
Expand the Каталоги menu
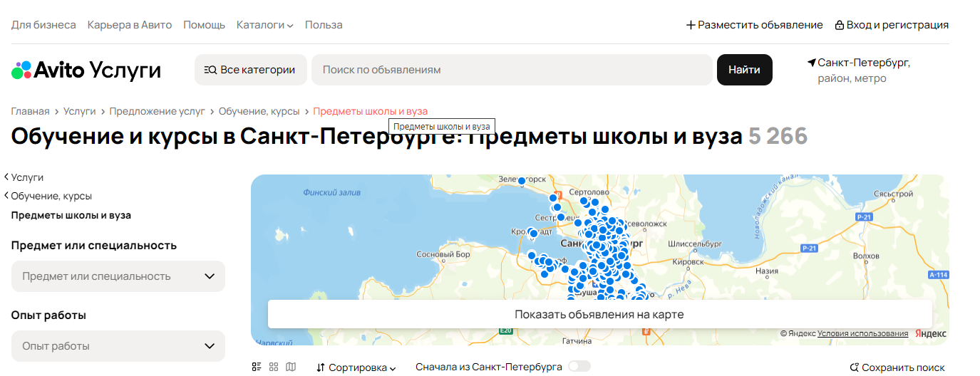264,25
